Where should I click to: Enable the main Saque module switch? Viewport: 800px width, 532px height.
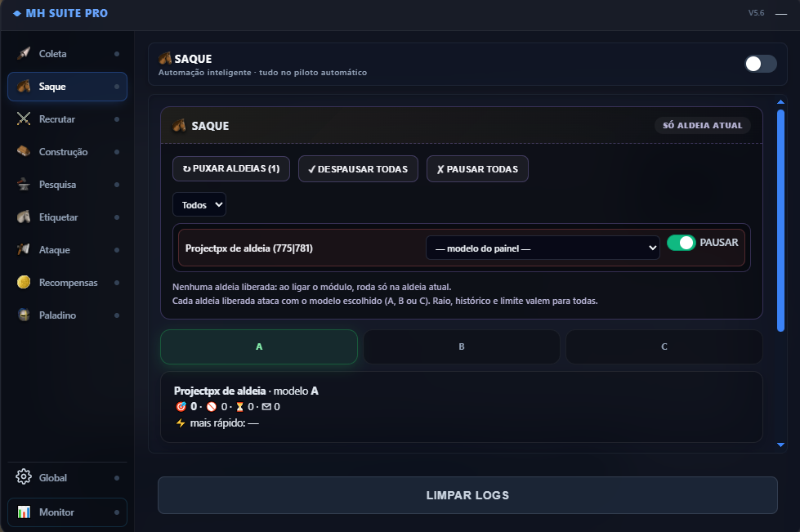click(x=760, y=64)
